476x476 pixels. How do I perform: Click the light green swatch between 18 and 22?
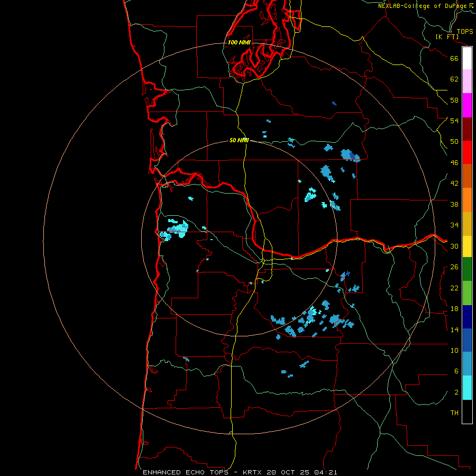click(467, 292)
